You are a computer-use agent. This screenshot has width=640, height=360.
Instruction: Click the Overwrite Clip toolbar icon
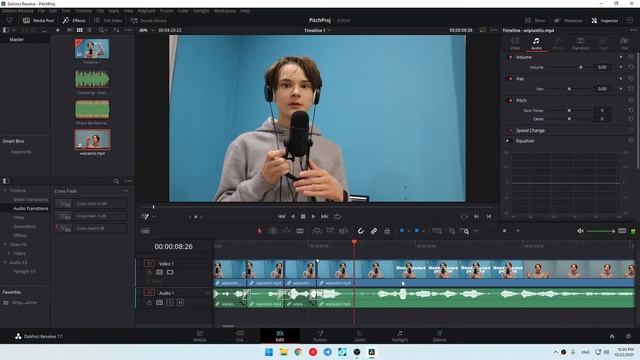click(330, 231)
